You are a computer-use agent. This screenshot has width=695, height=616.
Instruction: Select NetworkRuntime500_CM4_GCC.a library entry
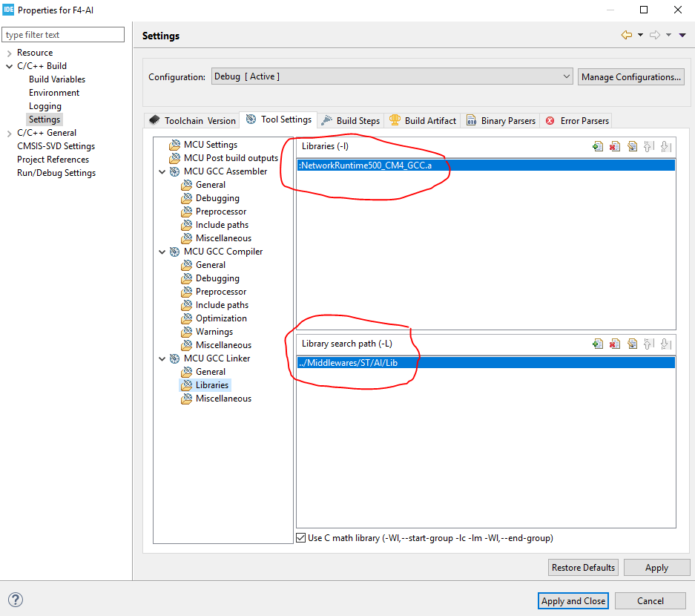point(486,166)
